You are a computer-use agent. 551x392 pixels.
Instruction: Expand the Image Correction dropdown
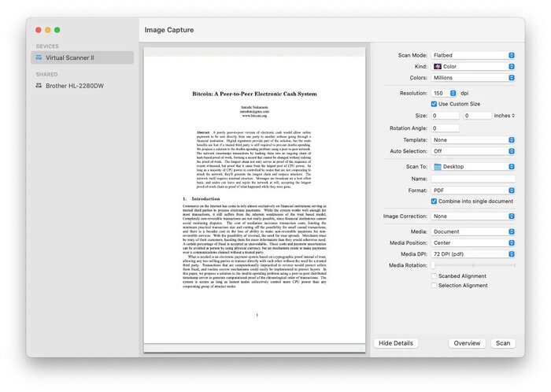point(472,216)
